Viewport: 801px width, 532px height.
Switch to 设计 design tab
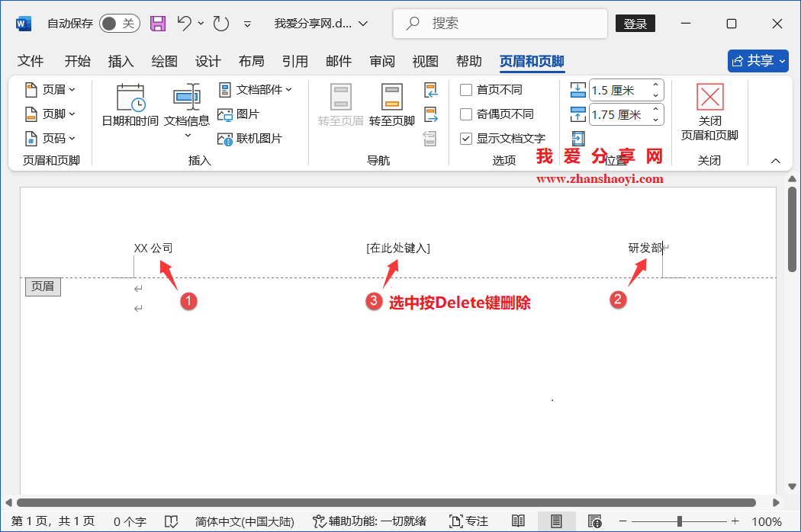pyautogui.click(x=208, y=61)
